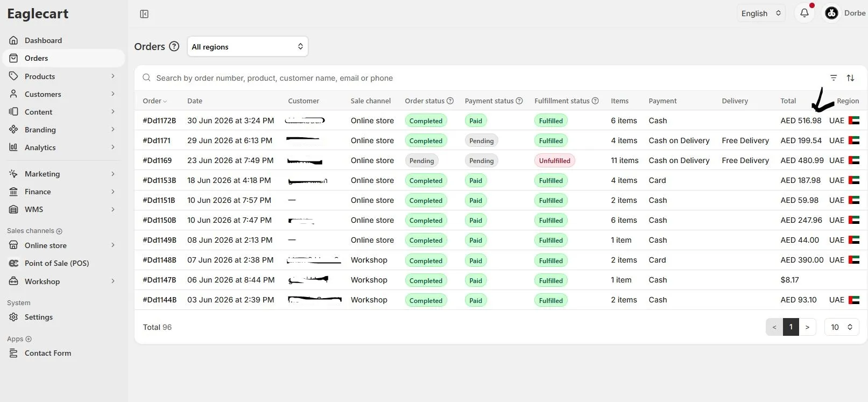Click the WMS sidebar icon
Image resolution: width=868 pixels, height=402 pixels.
point(13,209)
